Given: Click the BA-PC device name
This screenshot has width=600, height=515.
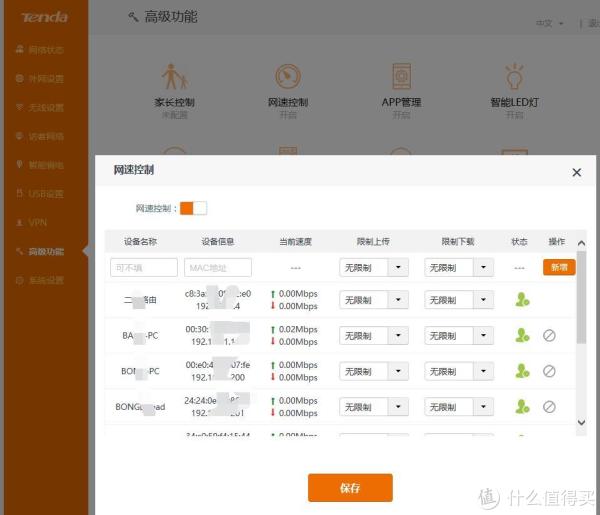Looking at the screenshot, I should coord(140,336).
